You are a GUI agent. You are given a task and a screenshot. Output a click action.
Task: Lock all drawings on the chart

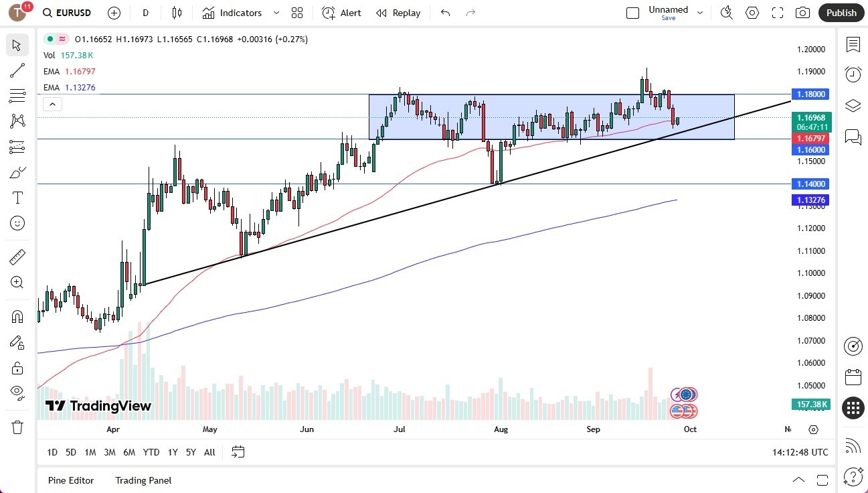click(17, 368)
